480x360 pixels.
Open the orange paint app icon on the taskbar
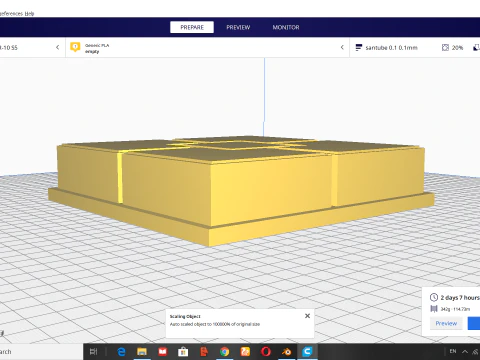245,351
